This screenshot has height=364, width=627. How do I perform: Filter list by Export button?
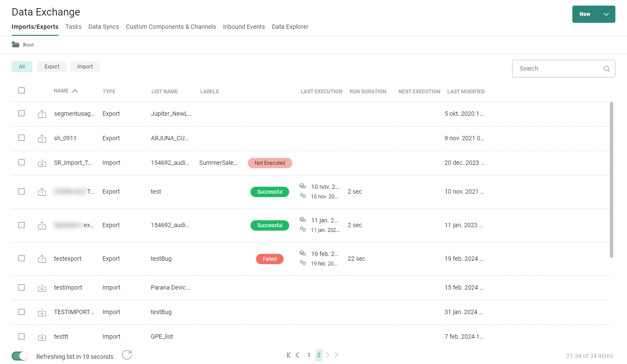click(52, 67)
